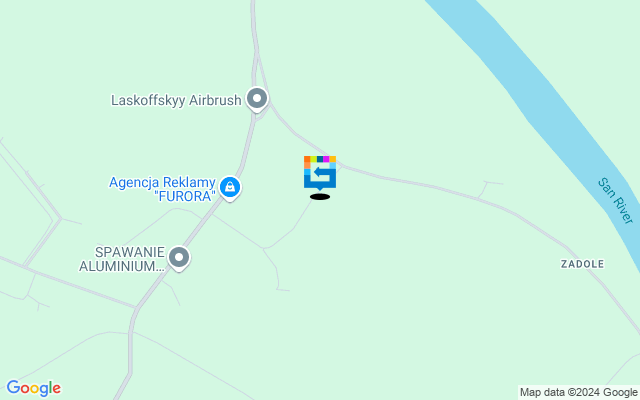Open the SPAWANIE ALUMINIUM gray location pin
This screenshot has width=640, height=400.
click(179, 258)
